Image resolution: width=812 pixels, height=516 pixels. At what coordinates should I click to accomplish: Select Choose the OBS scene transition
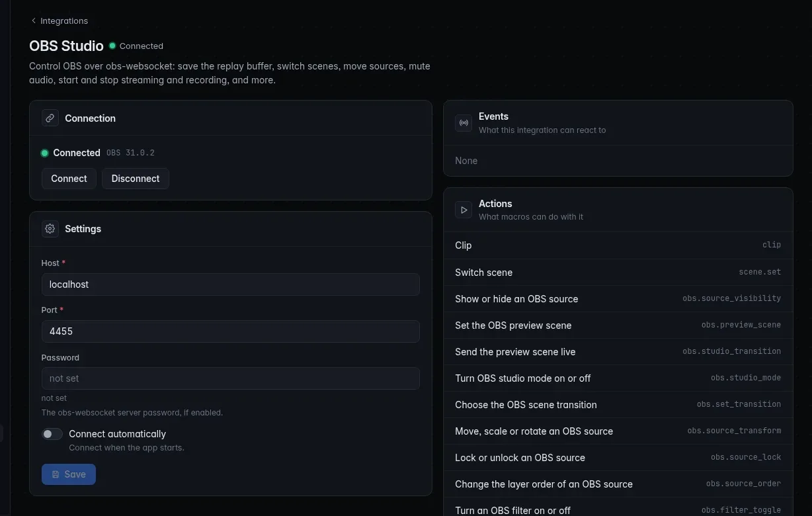tap(618, 404)
